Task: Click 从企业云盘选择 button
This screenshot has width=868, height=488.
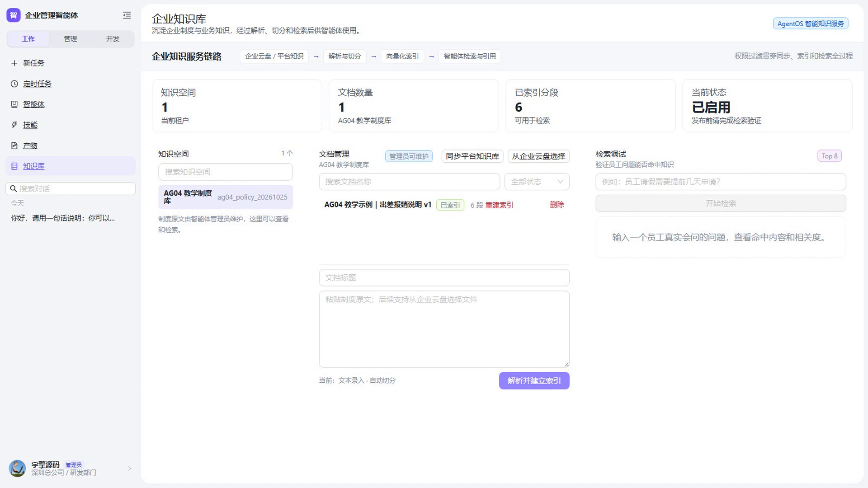Action: click(538, 156)
